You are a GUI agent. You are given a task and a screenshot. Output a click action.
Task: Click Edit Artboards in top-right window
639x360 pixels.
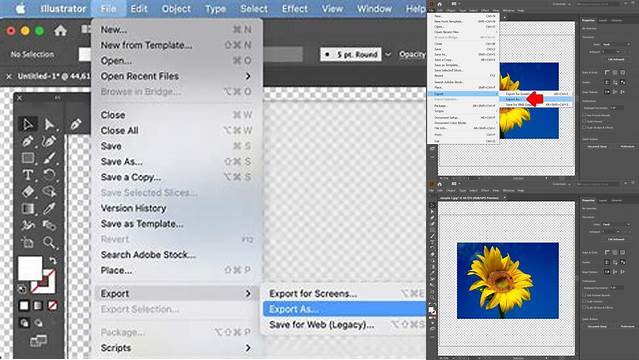tap(616, 60)
